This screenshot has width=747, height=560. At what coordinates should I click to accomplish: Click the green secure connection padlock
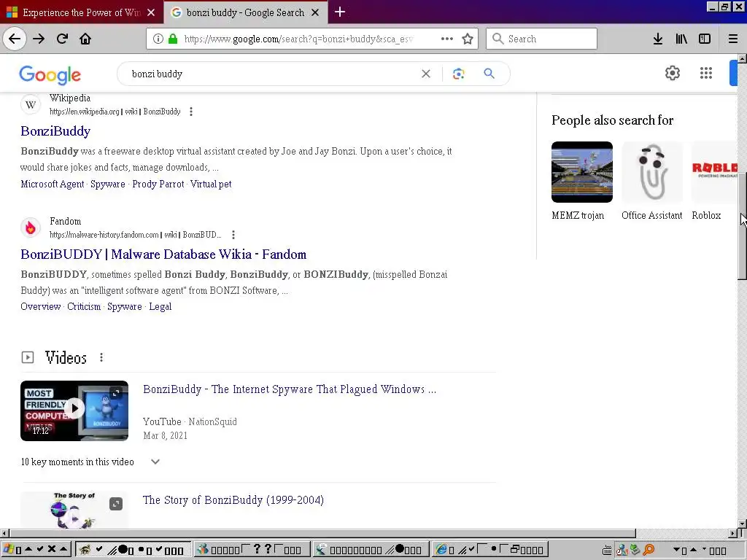pos(173,39)
